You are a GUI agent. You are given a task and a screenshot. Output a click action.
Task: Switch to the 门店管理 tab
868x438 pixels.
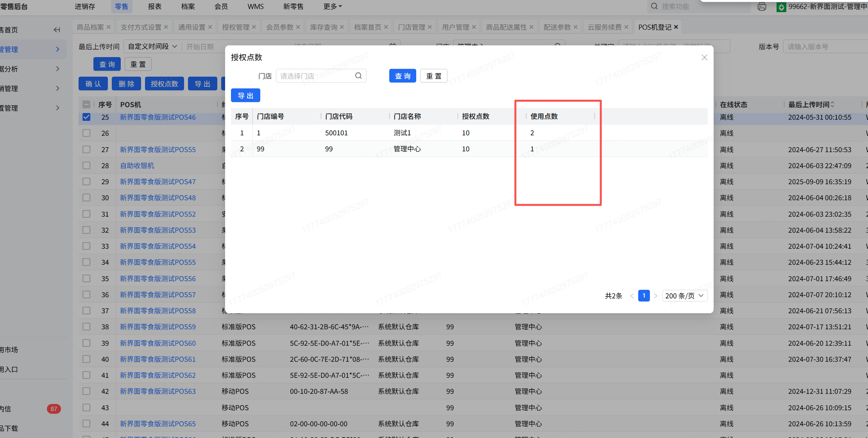(x=412, y=27)
